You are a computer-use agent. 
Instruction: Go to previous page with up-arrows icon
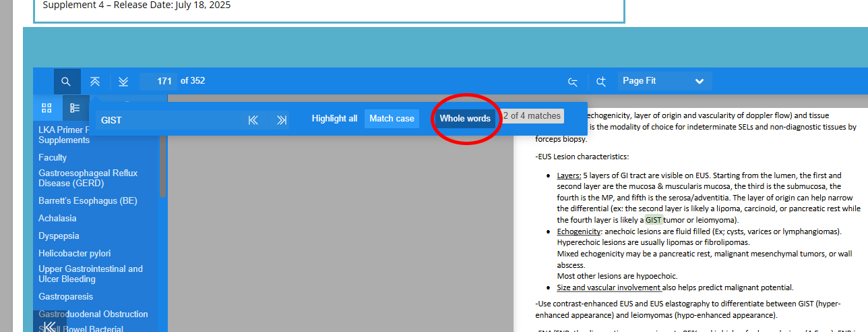pyautogui.click(x=95, y=82)
